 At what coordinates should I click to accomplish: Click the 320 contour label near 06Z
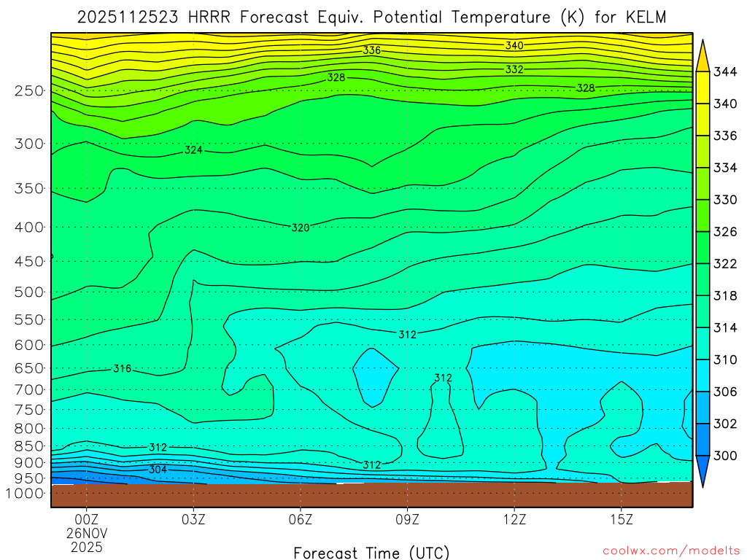click(x=300, y=228)
